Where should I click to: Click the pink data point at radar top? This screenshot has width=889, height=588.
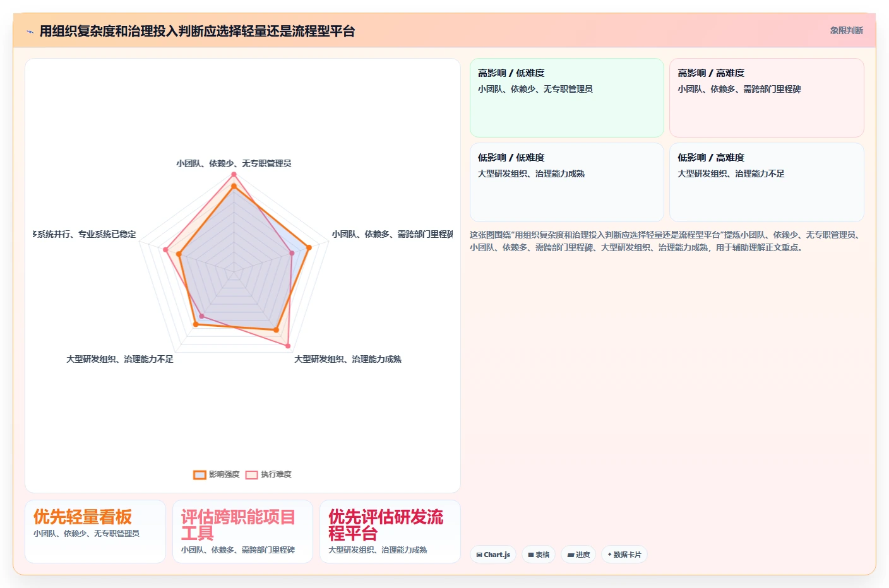coord(234,174)
